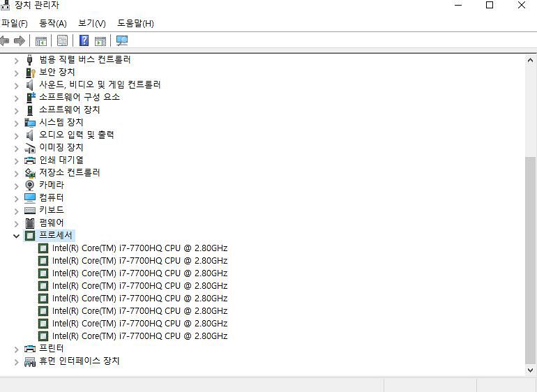Collapse the 프로세서 node
The image size is (537, 392).
point(16,236)
